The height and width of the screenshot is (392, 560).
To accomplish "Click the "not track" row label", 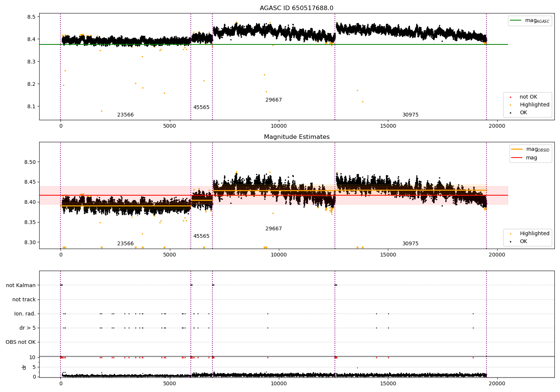I will click(24, 300).
